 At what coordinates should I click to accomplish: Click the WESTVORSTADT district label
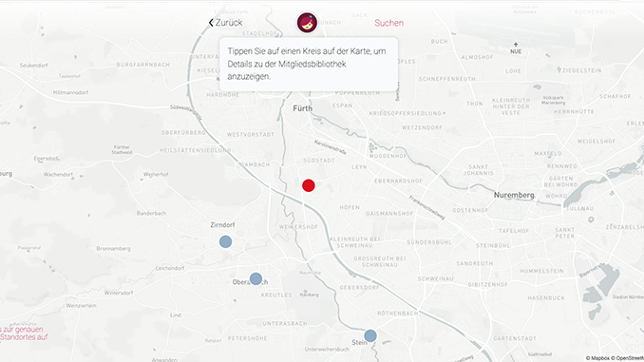click(251, 135)
